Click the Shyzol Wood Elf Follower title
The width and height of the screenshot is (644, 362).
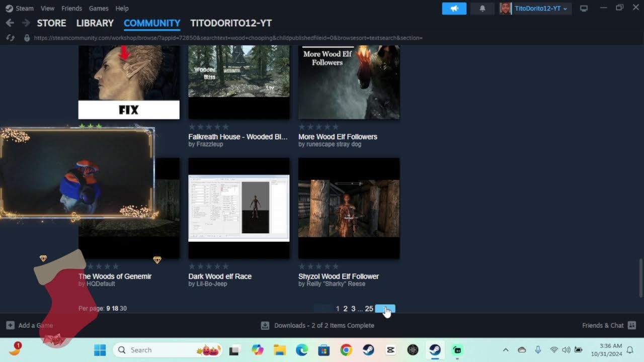coord(339,277)
